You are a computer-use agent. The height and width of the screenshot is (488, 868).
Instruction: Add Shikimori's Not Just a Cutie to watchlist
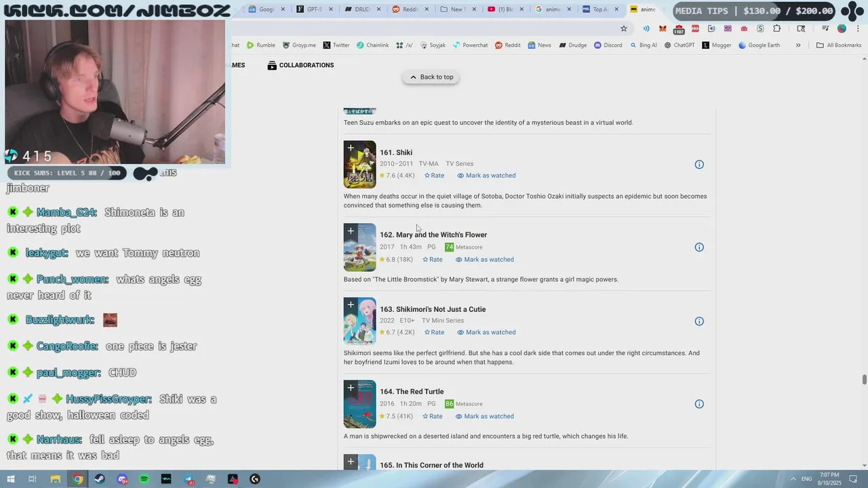click(x=351, y=305)
